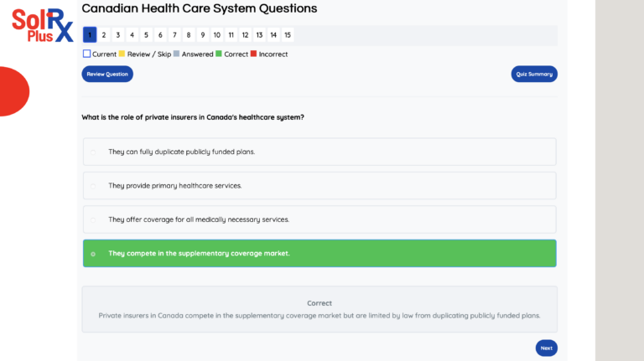Switch to question 7
Viewport: 644px width, 361px height.
(174, 35)
